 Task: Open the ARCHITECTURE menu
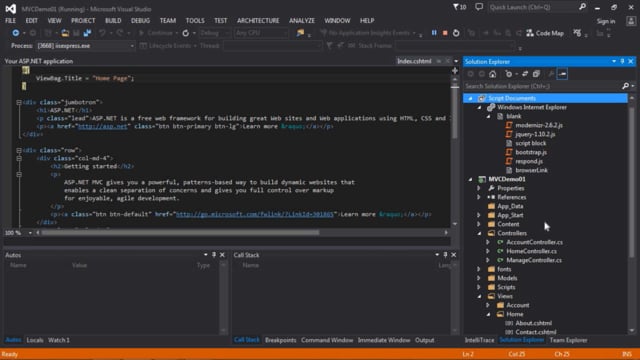pos(258,20)
